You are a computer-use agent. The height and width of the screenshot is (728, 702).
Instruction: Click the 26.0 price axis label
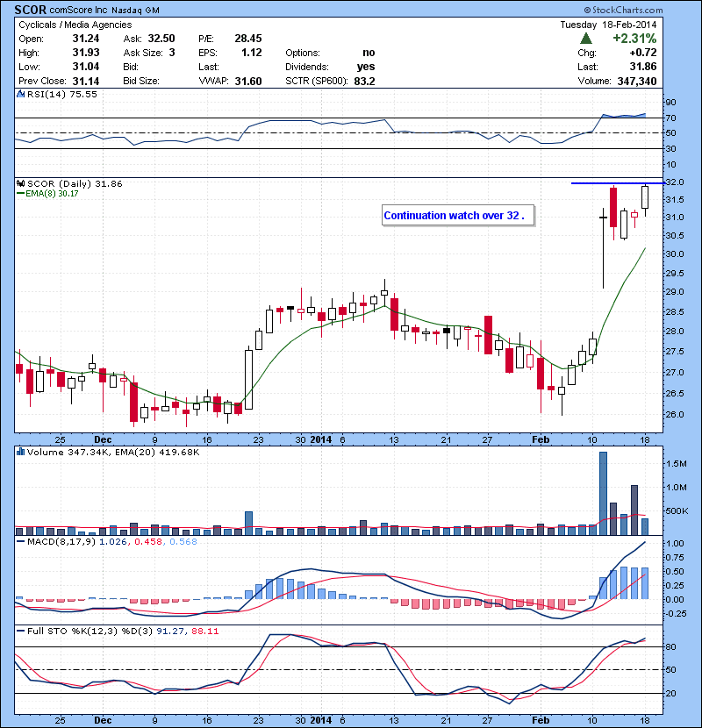tap(675, 414)
